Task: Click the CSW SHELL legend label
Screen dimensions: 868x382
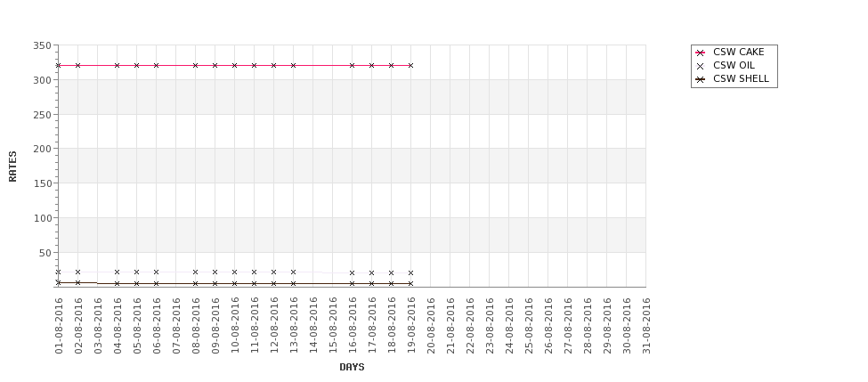Action: coord(741,78)
